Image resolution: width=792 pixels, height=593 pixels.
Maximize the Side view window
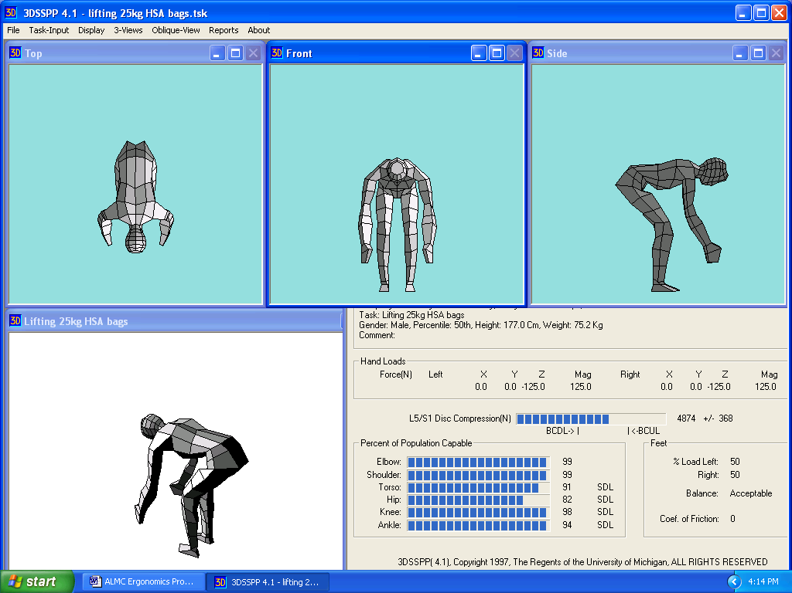click(758, 53)
